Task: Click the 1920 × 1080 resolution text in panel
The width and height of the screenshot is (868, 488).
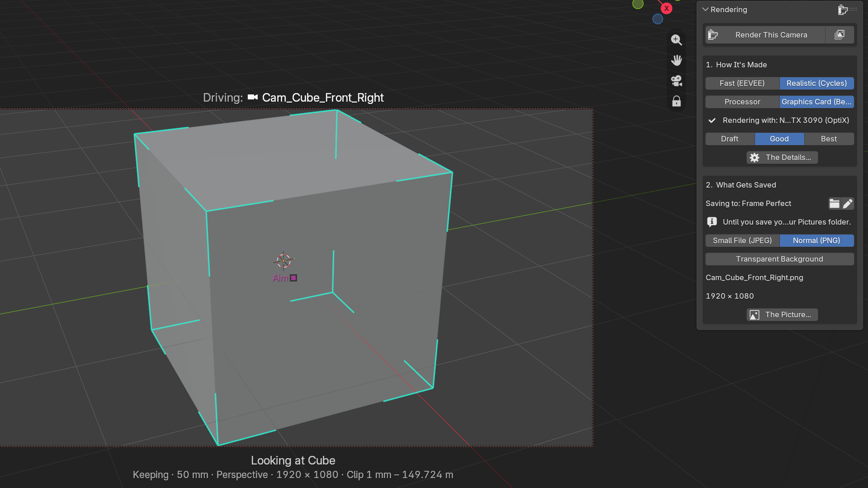Action: tap(730, 296)
